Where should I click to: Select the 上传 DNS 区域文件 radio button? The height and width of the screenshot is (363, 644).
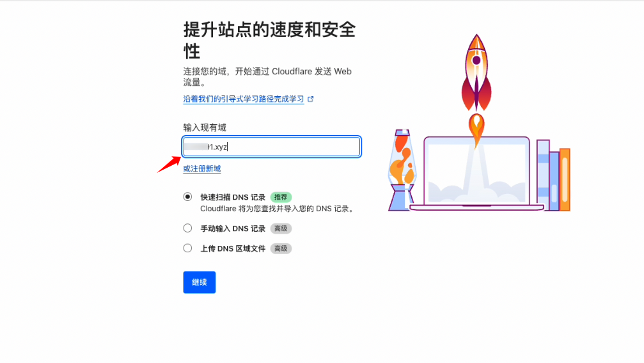tap(187, 248)
